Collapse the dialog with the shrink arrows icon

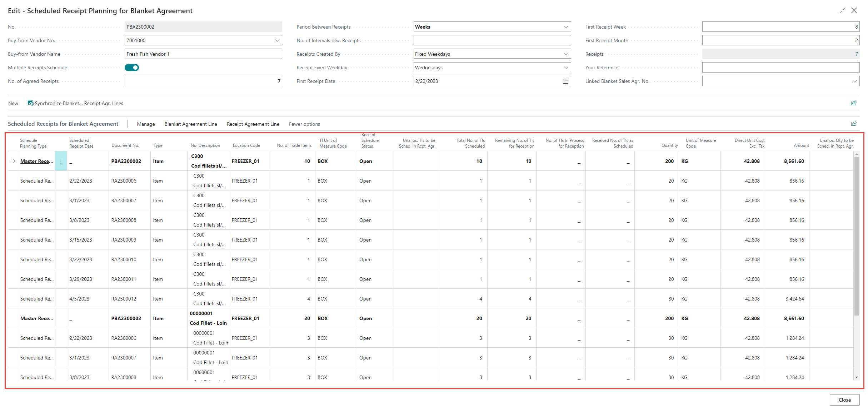(x=842, y=11)
